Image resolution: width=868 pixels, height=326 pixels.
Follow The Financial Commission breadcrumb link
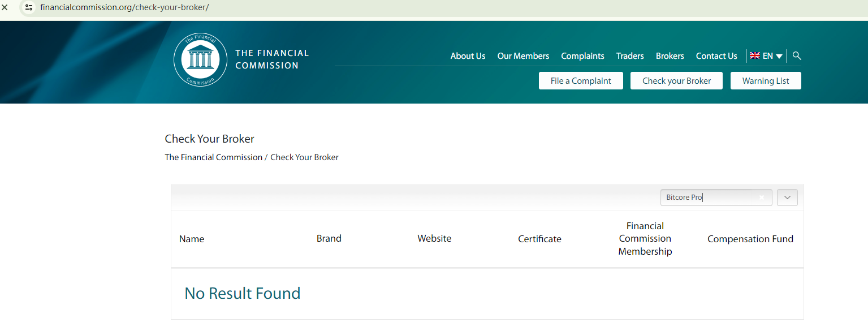point(213,157)
